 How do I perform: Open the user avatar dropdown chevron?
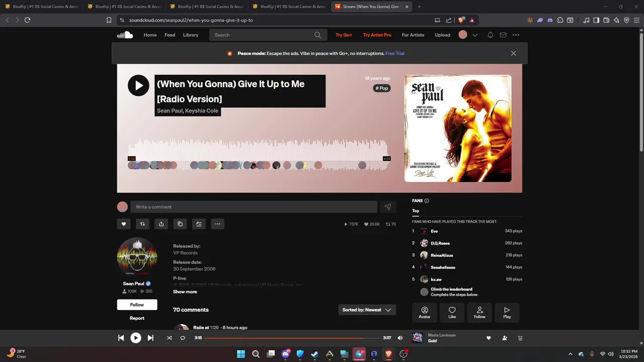(474, 35)
